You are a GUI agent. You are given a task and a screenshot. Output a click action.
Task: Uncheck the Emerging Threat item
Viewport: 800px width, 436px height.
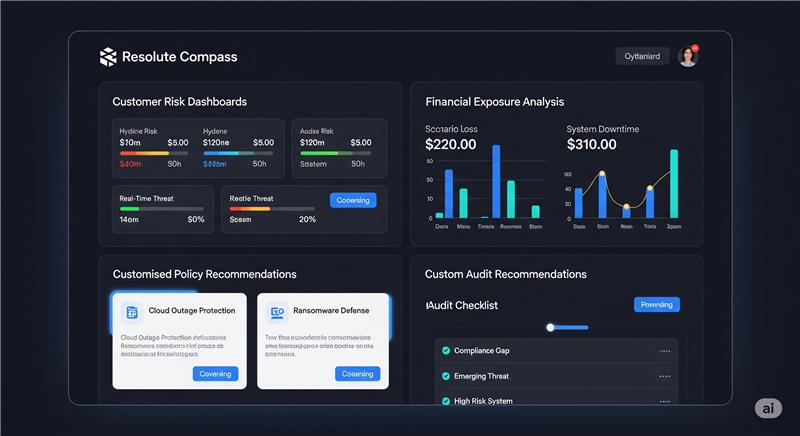(446, 377)
